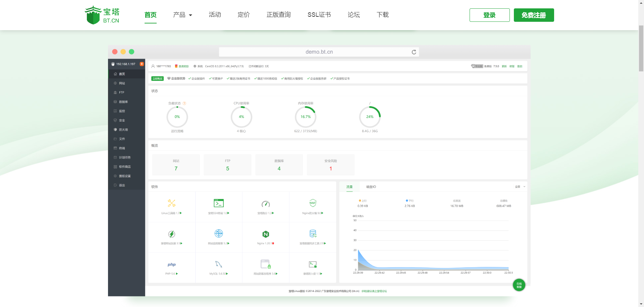Click the Nginx防火墙 WAF shield icon
644x307 pixels.
[313, 203]
